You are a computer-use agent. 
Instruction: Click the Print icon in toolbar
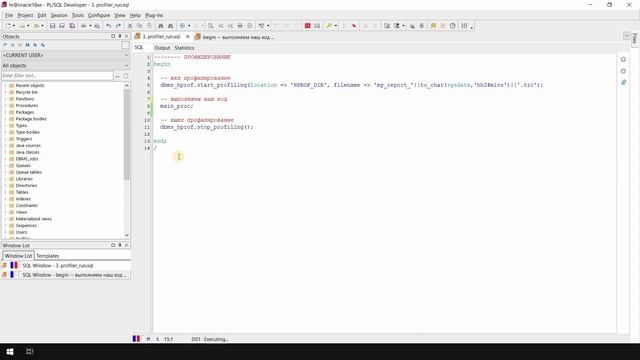84,26
